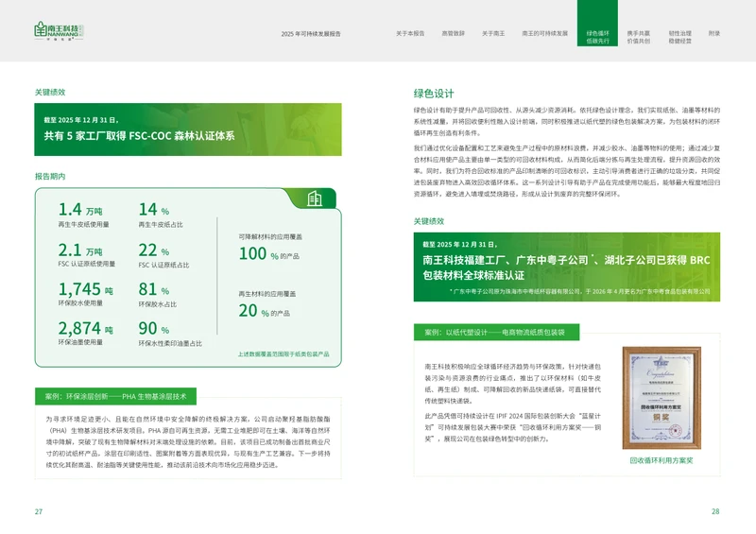Click the 2025 年可持续发展报告 header title
This screenshot has height=534, width=756.
311,34
